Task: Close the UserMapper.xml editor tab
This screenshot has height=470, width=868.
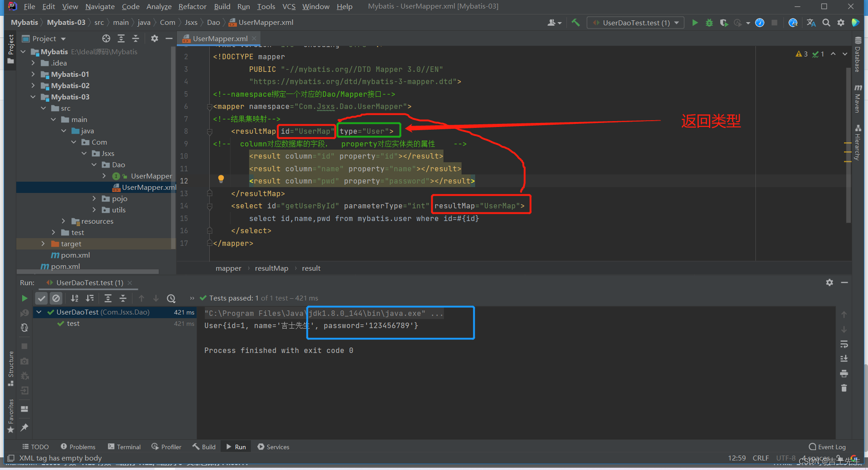Action: pyautogui.click(x=254, y=38)
